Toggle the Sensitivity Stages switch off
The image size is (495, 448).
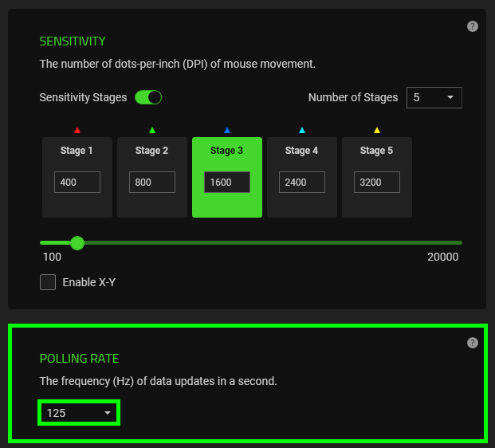coord(148,97)
